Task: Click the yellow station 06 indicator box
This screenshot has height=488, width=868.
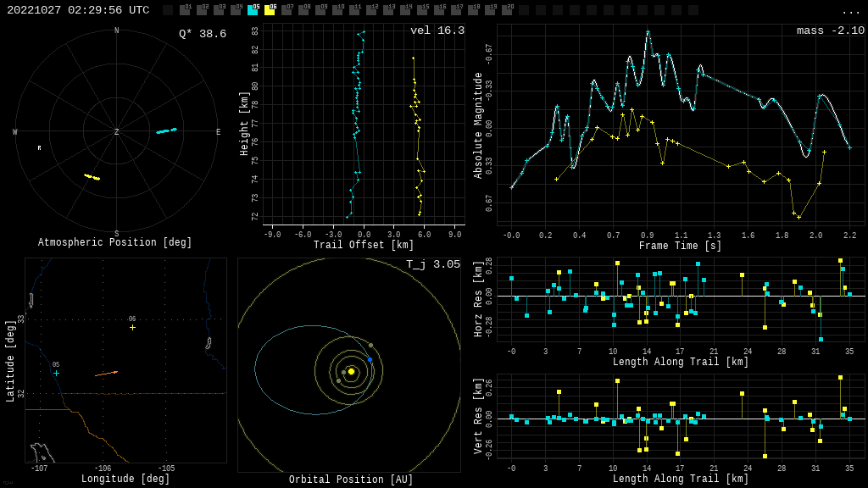Action: tap(270, 10)
